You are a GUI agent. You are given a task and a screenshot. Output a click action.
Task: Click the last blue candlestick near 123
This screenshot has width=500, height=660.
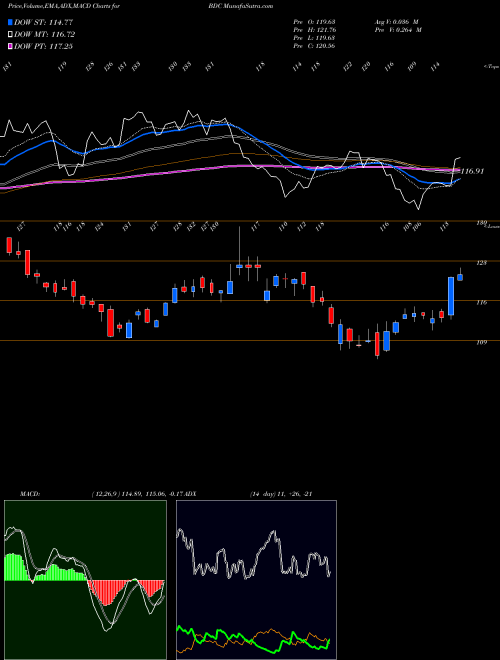pos(460,277)
